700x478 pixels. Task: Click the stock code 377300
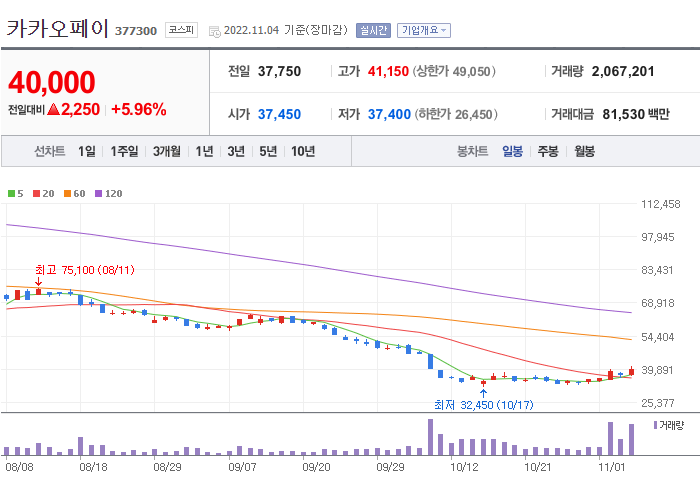pos(136,31)
